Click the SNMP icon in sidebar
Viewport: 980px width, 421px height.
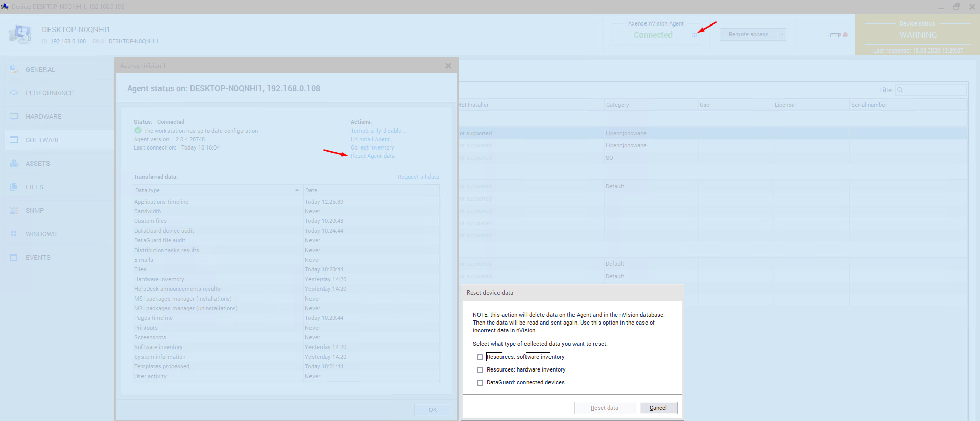point(14,210)
